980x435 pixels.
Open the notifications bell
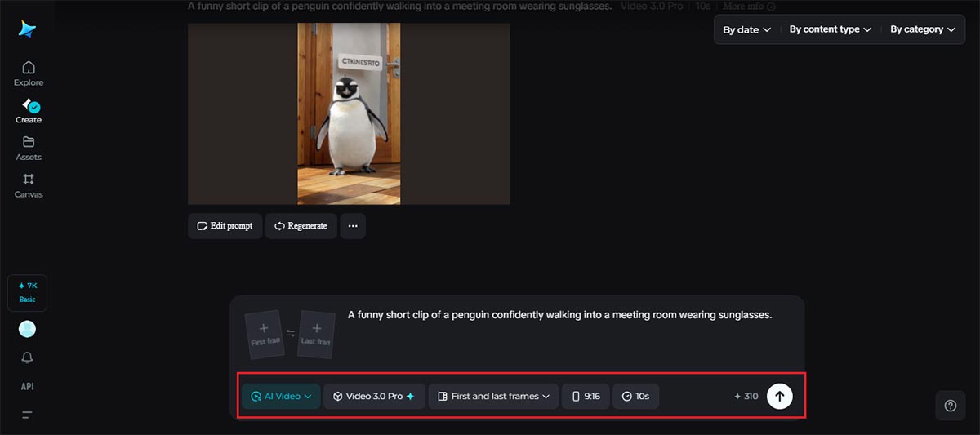pyautogui.click(x=28, y=357)
